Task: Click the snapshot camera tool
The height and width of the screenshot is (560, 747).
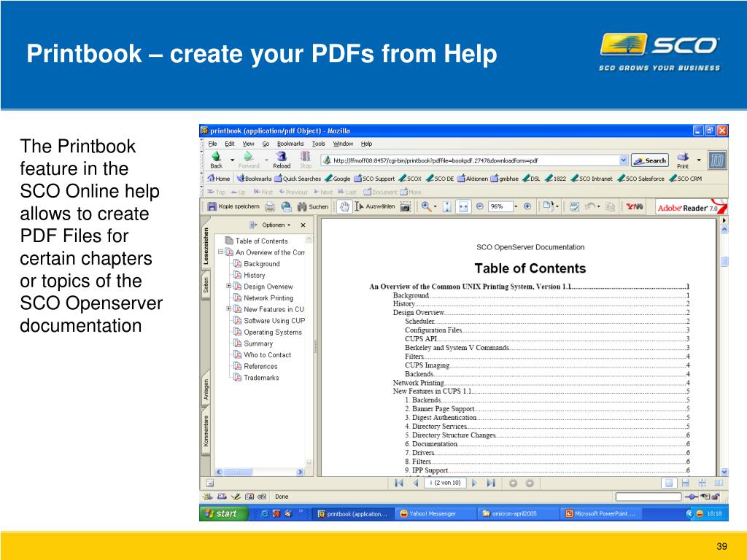Action: click(405, 206)
